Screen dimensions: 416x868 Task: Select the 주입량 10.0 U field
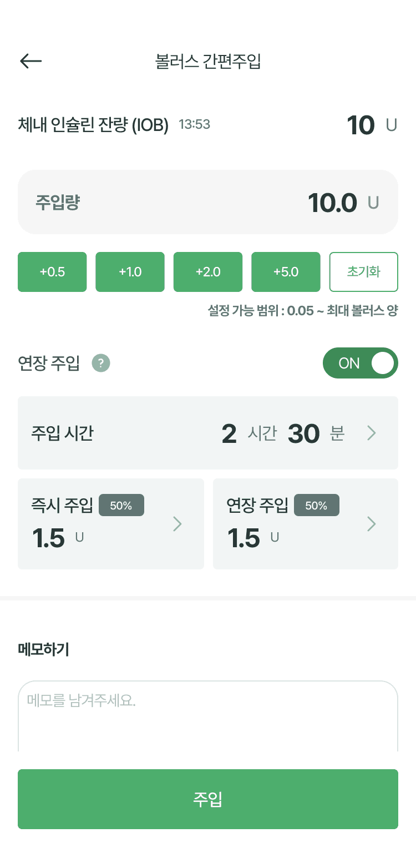[208, 202]
